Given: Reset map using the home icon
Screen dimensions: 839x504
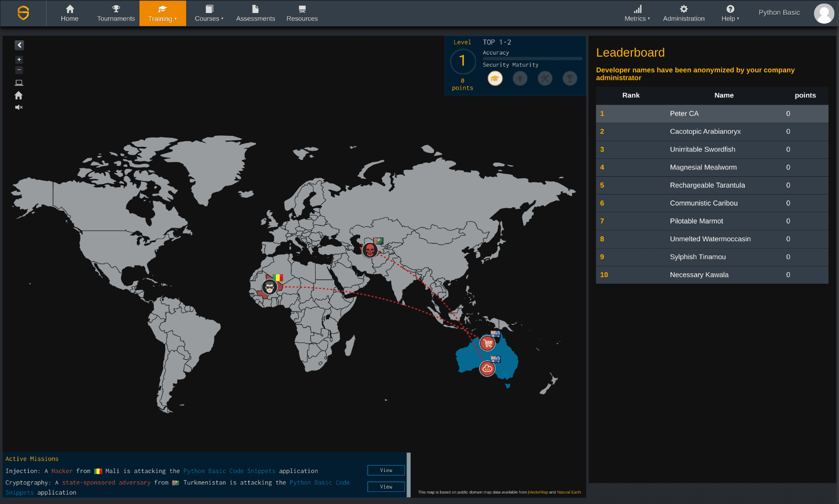Looking at the screenshot, I should pos(19,95).
